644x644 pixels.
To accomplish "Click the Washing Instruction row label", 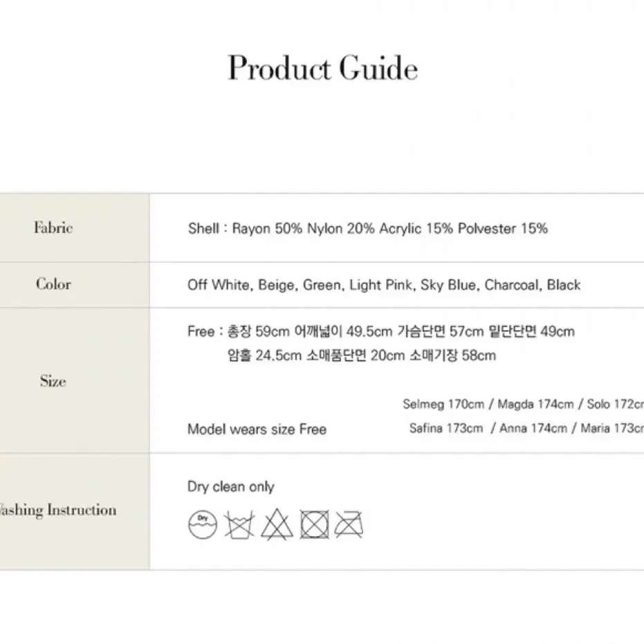I will click(x=57, y=510).
